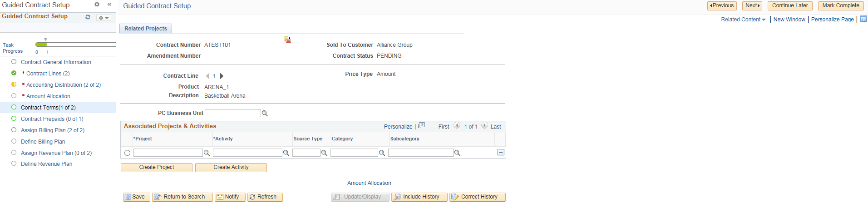The width and height of the screenshot is (868, 214).
Task: Select the project row radio button
Action: (x=127, y=153)
